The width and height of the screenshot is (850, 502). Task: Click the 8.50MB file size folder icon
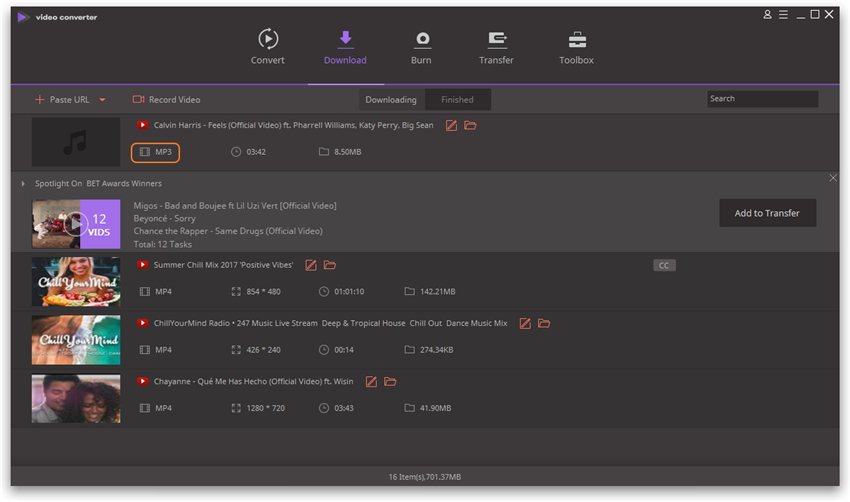point(324,152)
